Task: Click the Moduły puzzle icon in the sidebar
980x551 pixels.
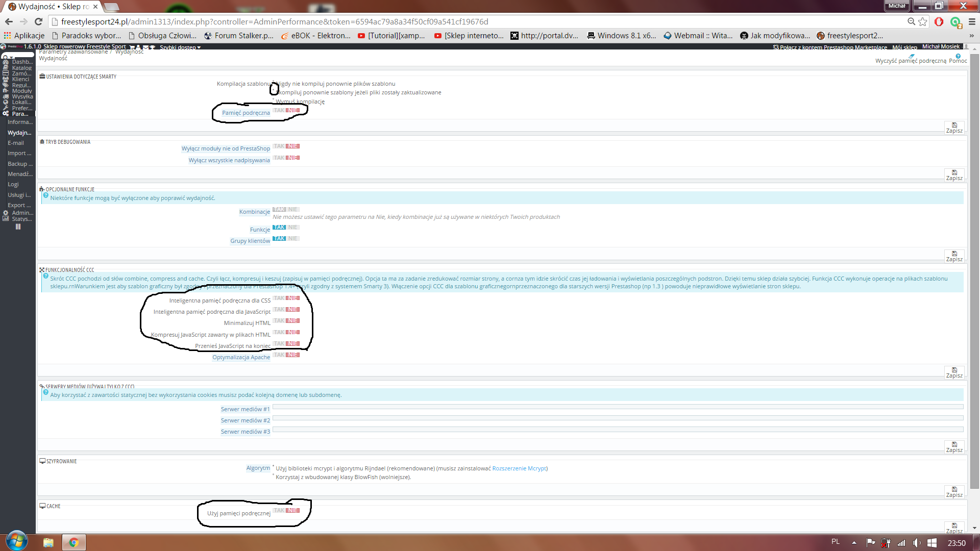Action: (x=6, y=91)
